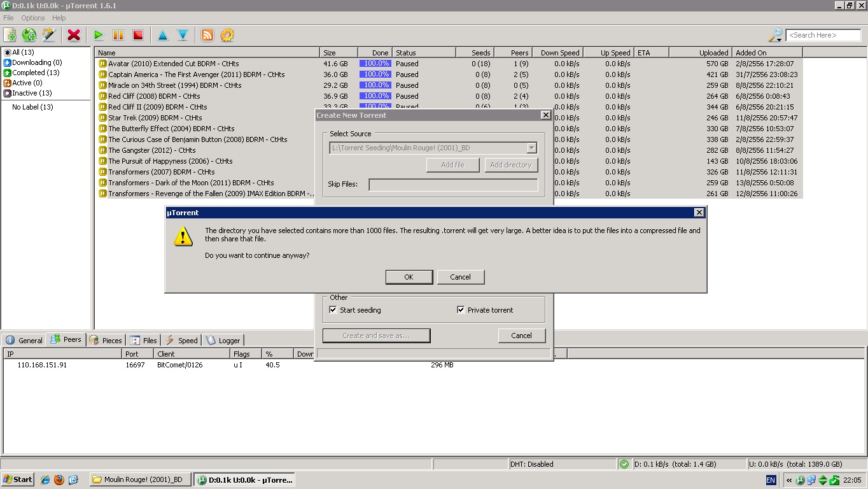The width and height of the screenshot is (868, 489).
Task: Click the green up-down arrows tray icon
Action: point(823,480)
